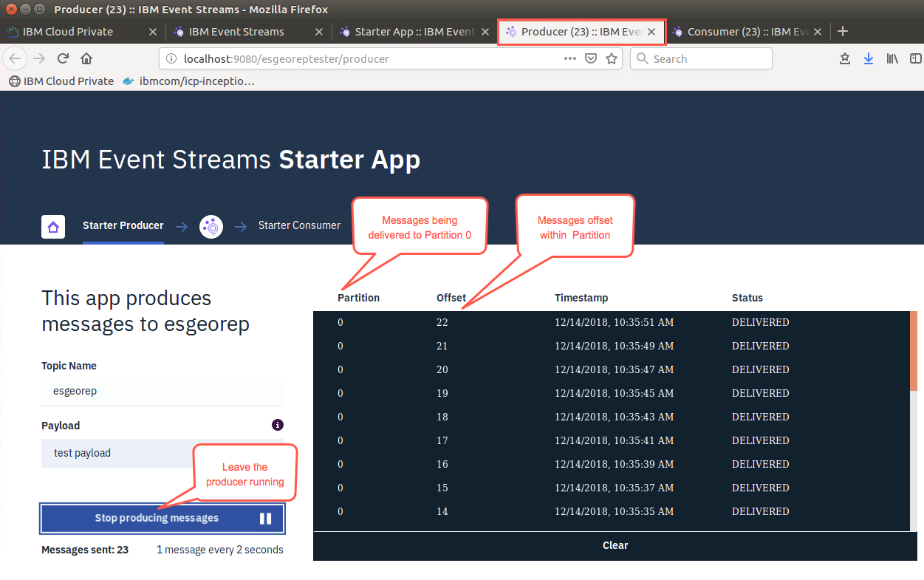Select the Starter Consumer step

[299, 225]
